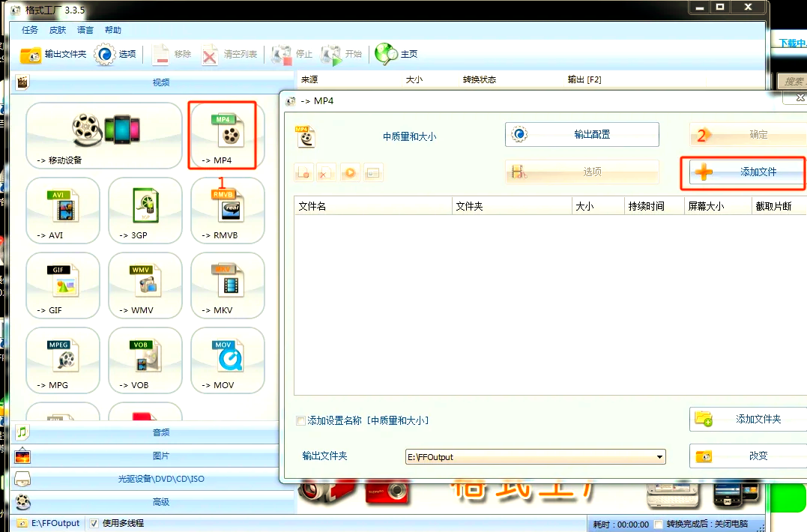
Task: Select the AVI conversion format icon
Action: pos(63,211)
